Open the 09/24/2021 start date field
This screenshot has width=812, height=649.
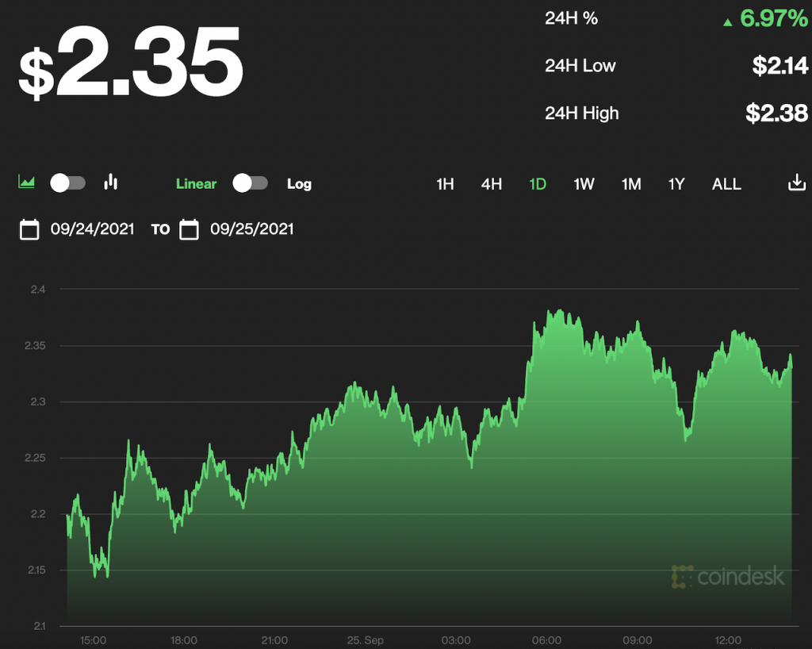coord(92,229)
